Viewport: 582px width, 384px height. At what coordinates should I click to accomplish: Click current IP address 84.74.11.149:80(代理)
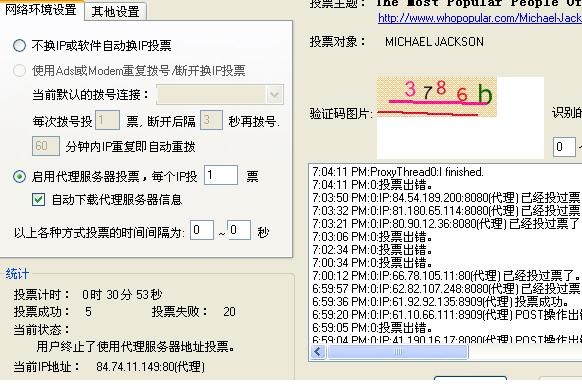click(150, 367)
